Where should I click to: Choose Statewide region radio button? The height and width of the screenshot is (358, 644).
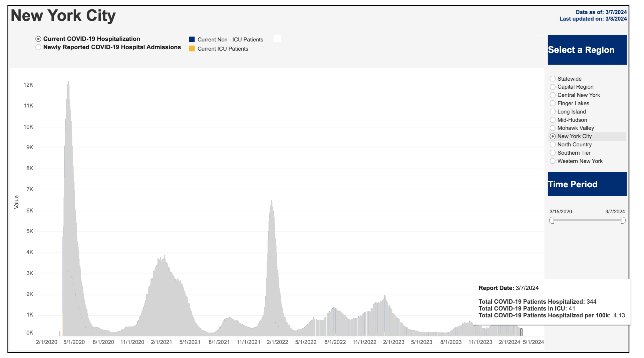click(x=553, y=79)
